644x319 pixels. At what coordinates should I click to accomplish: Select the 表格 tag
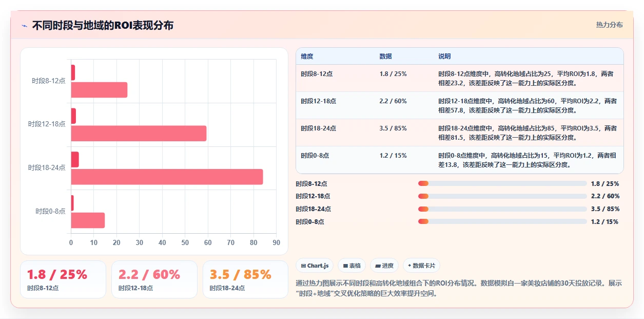352,266
